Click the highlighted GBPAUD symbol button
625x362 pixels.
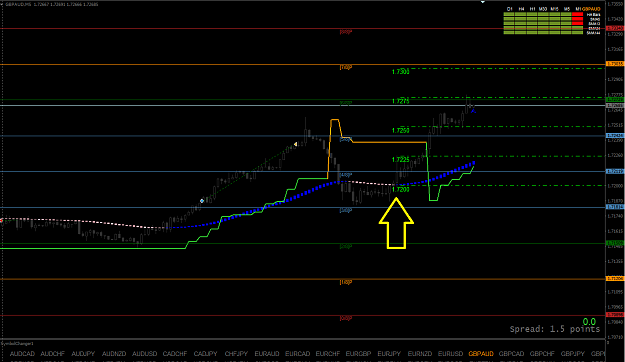click(481, 354)
